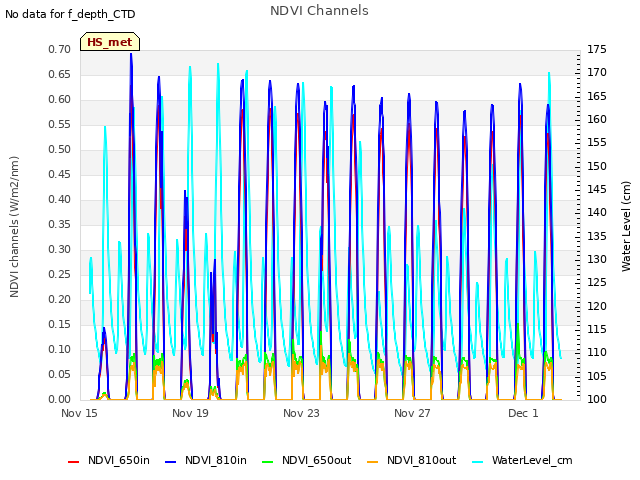The height and width of the screenshot is (480, 640).
Task: Click the 'NDVI channels (W/m2/nm)' axis label
Action: pyautogui.click(x=14, y=227)
